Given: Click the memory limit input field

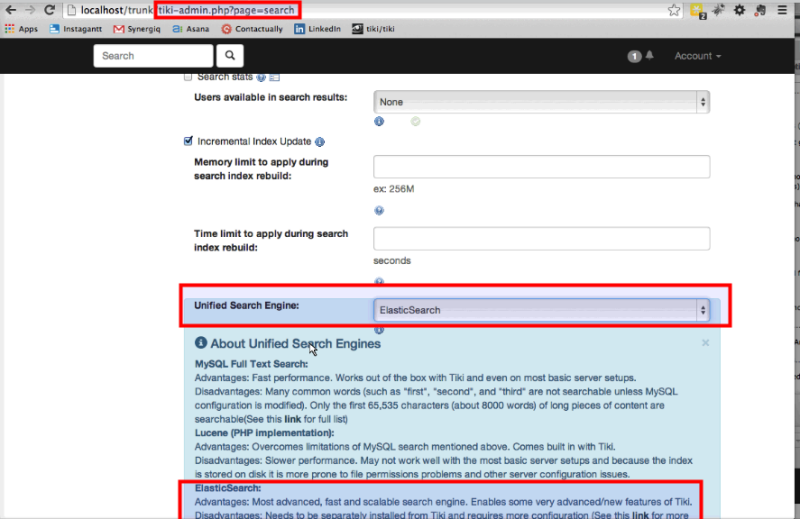Looking at the screenshot, I should pyautogui.click(x=541, y=167).
